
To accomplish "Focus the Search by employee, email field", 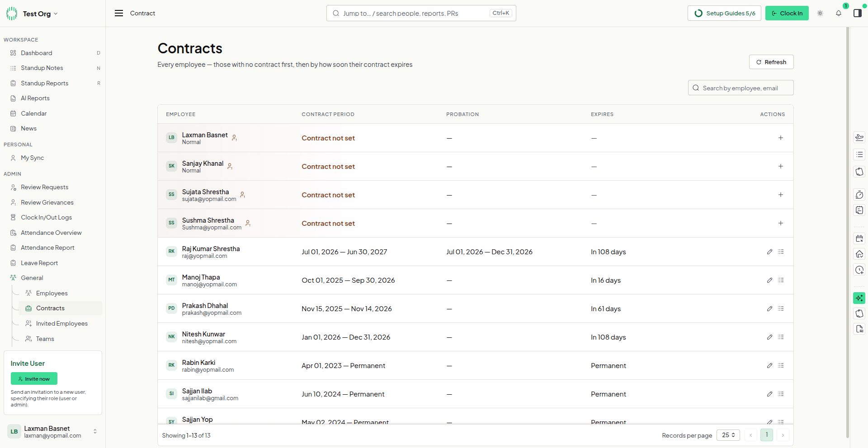I will (741, 88).
